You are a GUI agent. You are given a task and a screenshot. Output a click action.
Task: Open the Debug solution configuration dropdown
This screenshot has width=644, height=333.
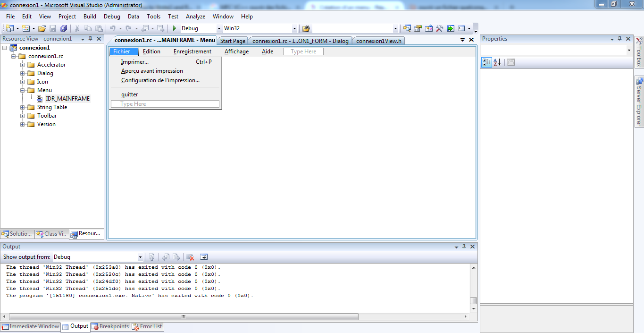coord(219,29)
